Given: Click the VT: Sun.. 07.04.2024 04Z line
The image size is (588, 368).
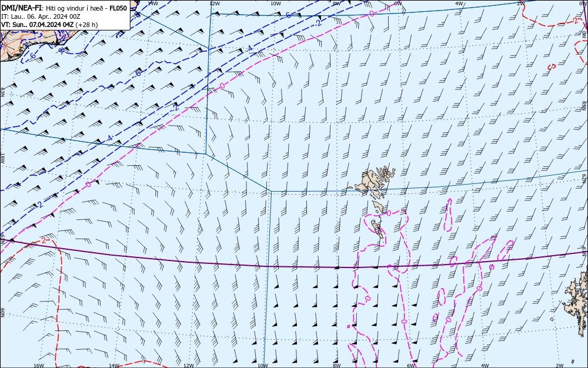Looking at the screenshot, I should [38, 25].
